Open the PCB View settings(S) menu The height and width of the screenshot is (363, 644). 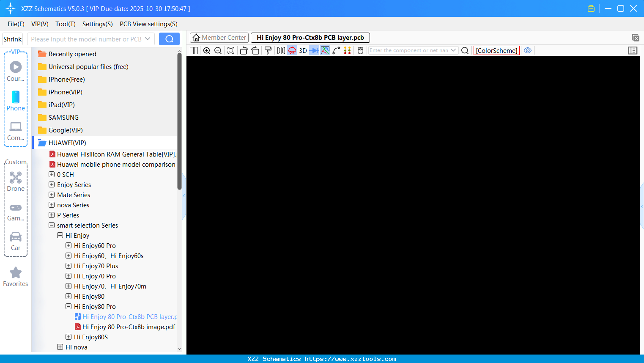(148, 24)
